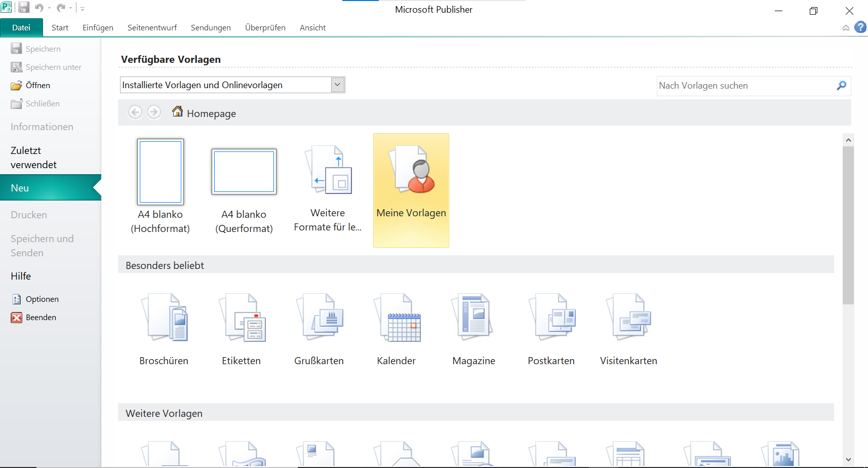This screenshot has height=468, width=868.
Task: Switch to the Einfügen tab
Action: tap(98, 27)
